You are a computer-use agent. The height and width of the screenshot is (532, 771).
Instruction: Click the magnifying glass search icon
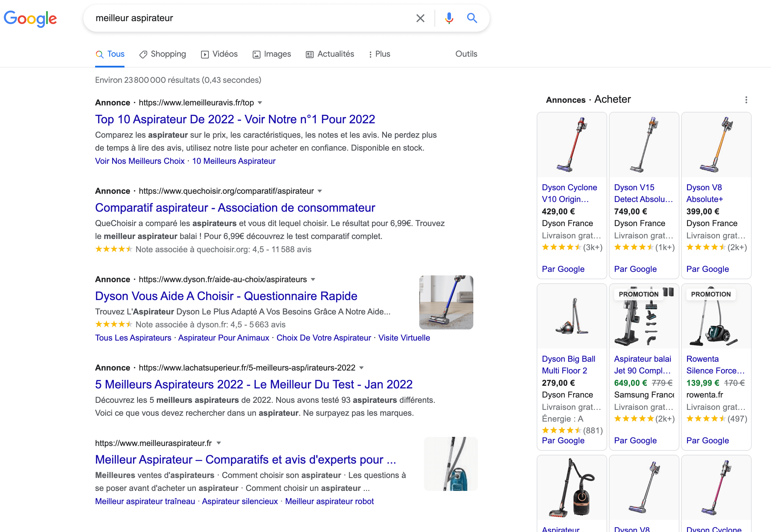tap(472, 18)
